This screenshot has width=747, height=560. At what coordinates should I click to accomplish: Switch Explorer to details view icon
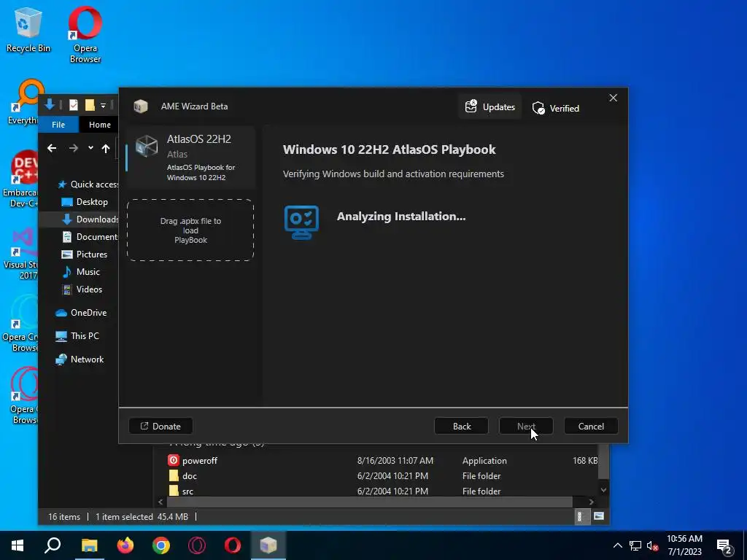click(x=580, y=516)
